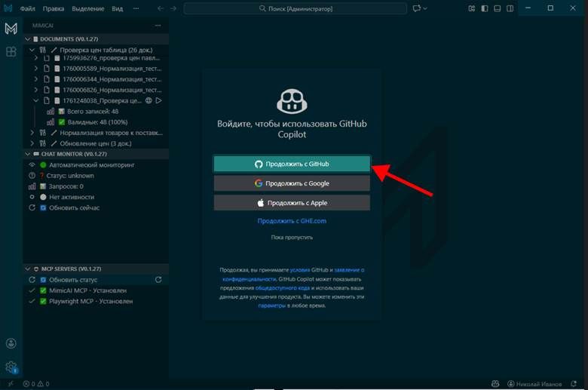The height and width of the screenshot is (390, 588).
Task: Collapse the Проверка цен таблица folder
Action: [32, 50]
